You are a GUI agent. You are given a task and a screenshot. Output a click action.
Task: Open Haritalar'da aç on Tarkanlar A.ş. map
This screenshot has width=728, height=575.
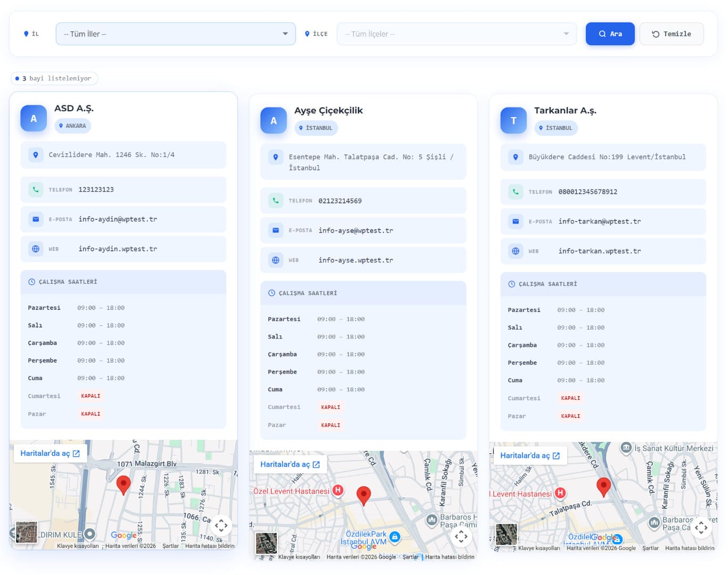tap(530, 456)
